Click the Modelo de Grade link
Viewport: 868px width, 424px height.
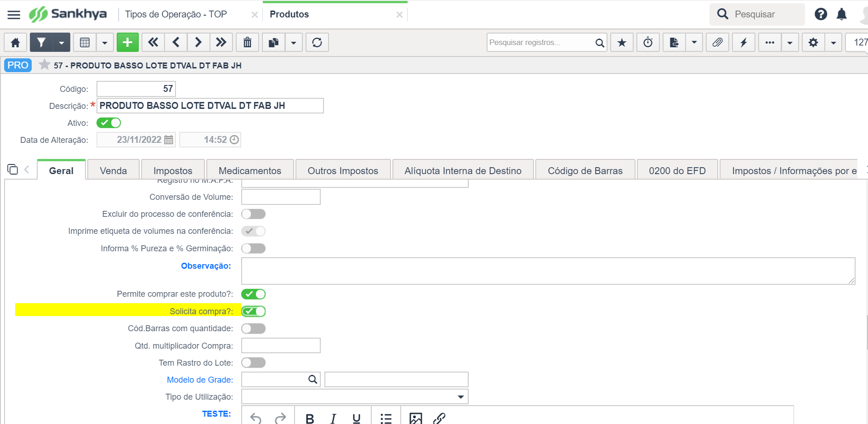tap(200, 380)
